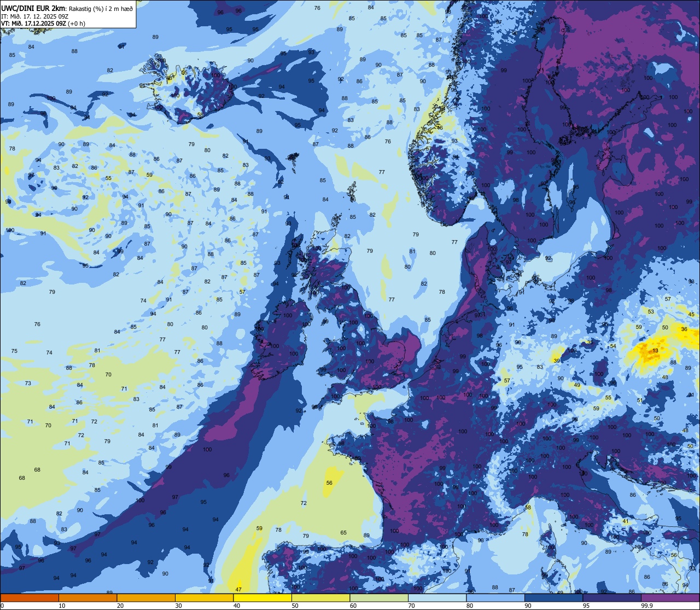The height and width of the screenshot is (610, 700).
Task: Click the legend scale label "30"
Action: click(178, 606)
